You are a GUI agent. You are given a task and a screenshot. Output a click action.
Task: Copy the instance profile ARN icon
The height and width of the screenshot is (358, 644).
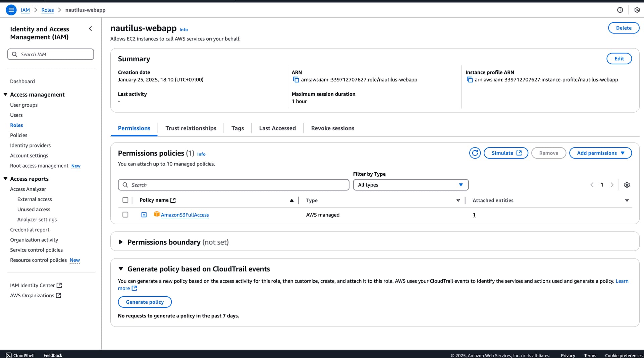(x=470, y=80)
